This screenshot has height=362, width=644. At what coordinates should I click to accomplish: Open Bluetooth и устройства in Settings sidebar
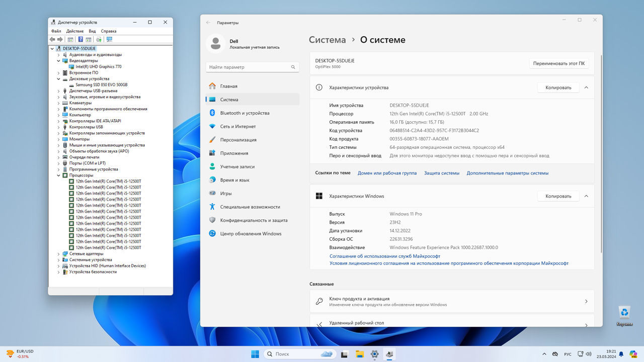tap(253, 113)
